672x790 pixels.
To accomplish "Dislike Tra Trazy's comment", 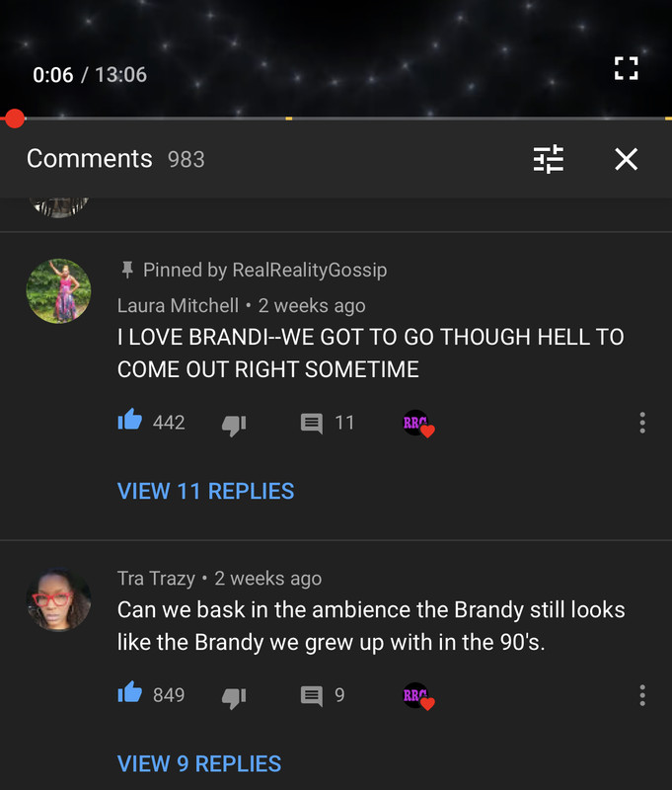I will click(x=234, y=698).
